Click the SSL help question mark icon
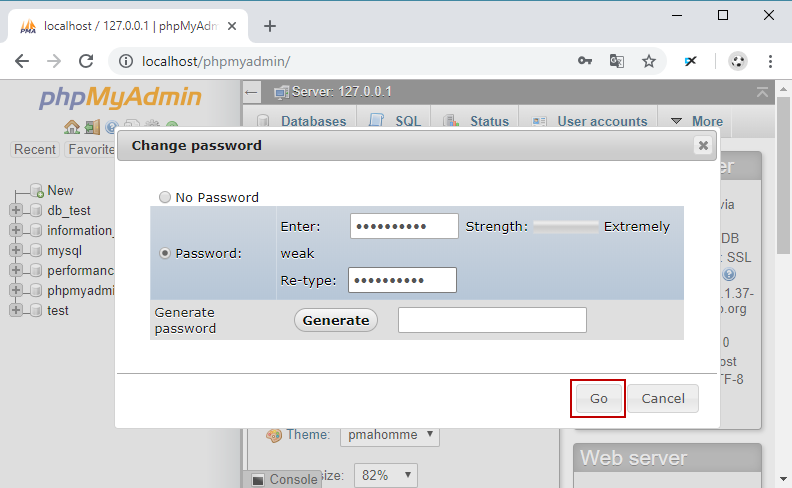The image size is (792, 488). tap(729, 274)
